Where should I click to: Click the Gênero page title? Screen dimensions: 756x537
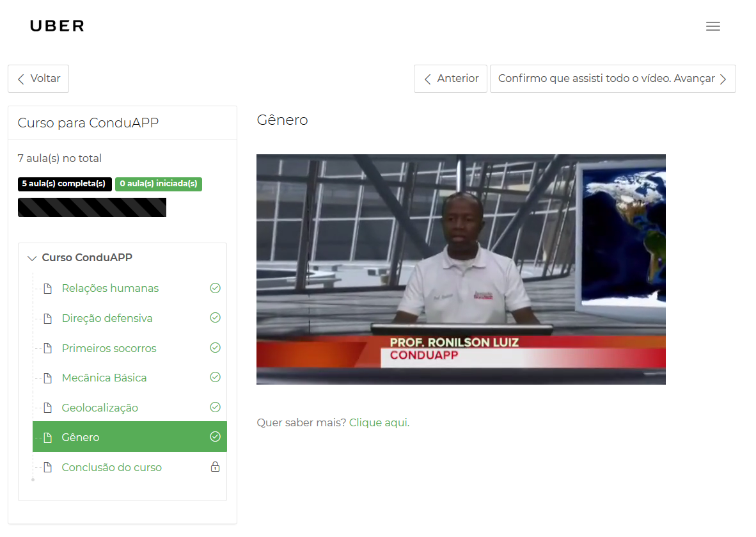(x=282, y=120)
